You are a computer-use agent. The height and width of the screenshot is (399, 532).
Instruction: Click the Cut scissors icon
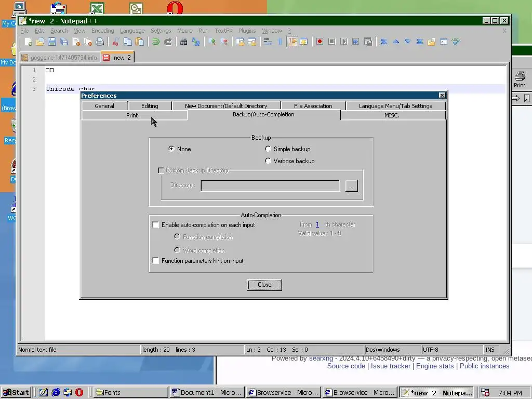[x=116, y=42]
